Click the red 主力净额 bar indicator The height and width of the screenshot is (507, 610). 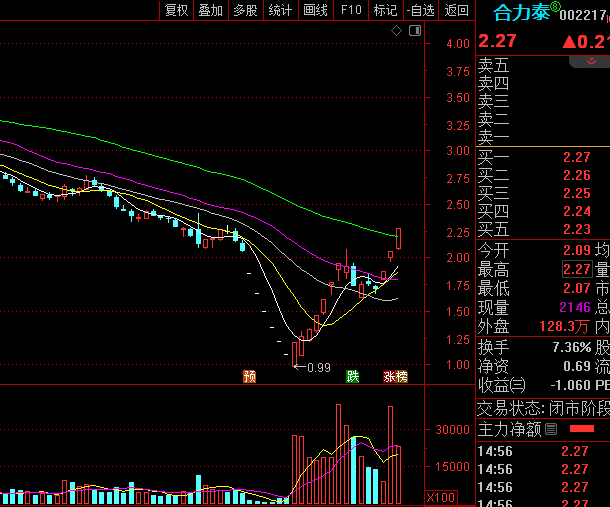(582, 429)
